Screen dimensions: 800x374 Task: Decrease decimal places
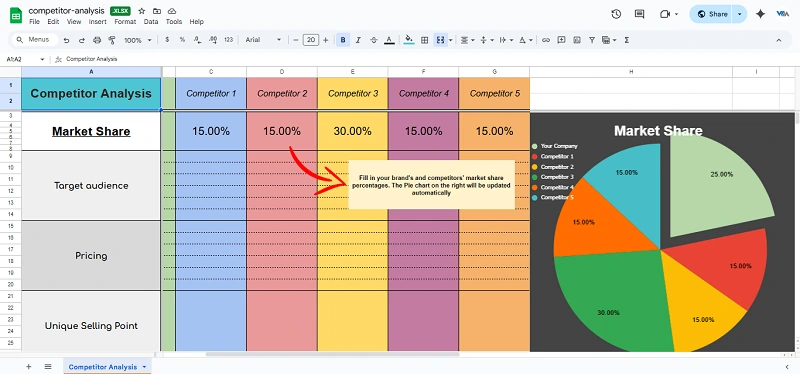(x=197, y=40)
